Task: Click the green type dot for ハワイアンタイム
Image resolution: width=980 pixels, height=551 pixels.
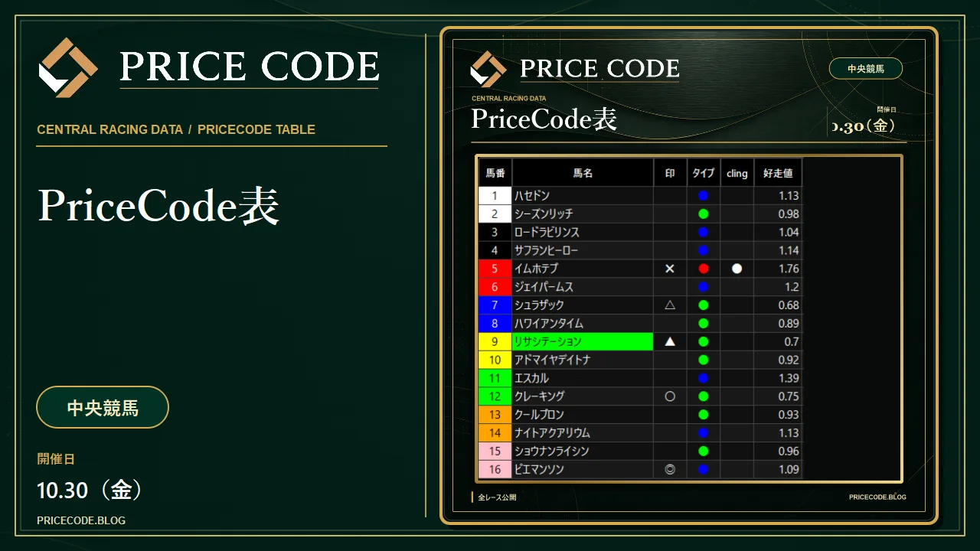Action: tap(704, 323)
